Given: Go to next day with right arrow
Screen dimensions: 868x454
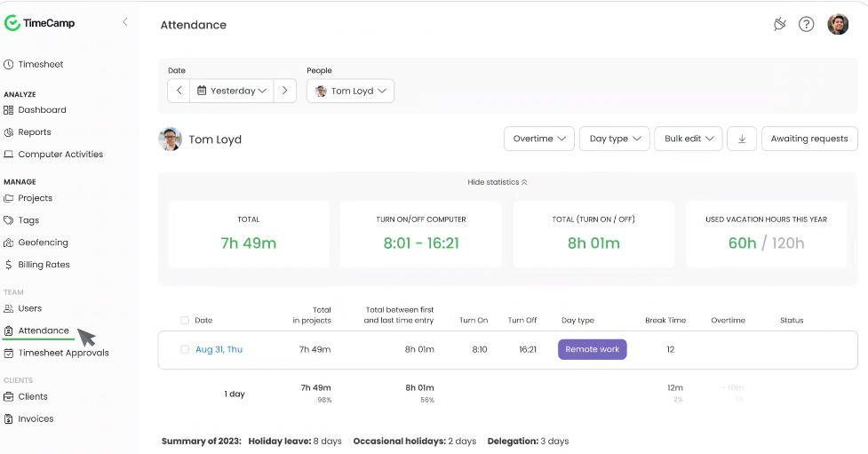Looking at the screenshot, I should tap(284, 91).
